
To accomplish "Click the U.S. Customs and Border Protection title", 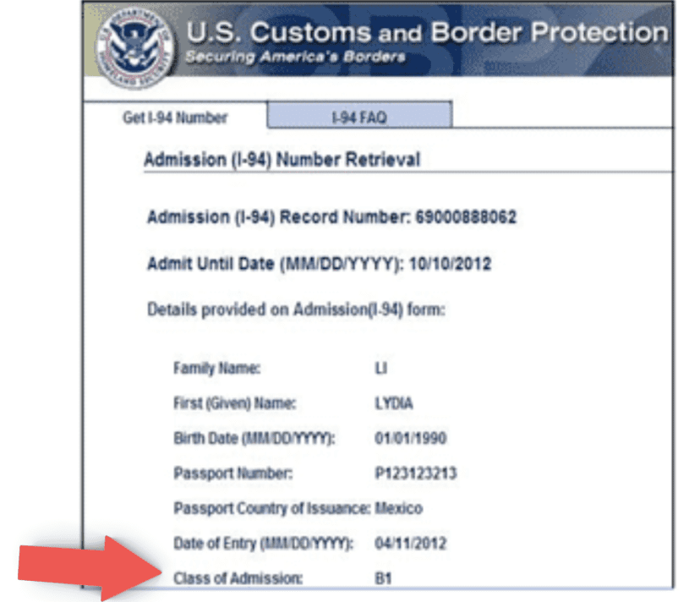I will 426,34.
